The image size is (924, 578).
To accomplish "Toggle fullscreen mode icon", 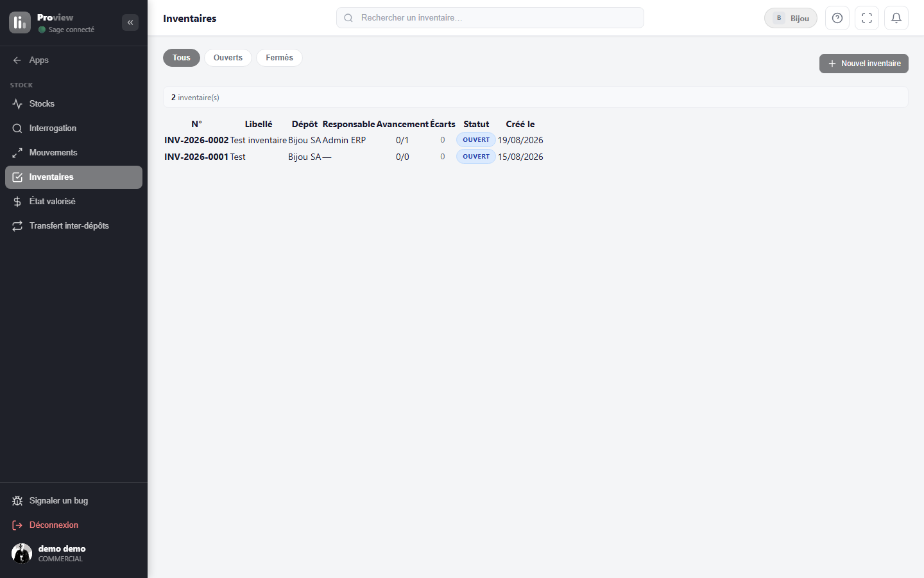I will click(867, 18).
